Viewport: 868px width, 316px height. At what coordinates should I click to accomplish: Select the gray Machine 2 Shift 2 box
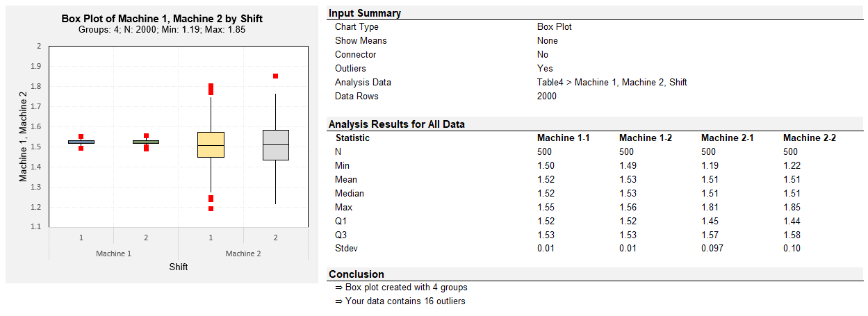pyautogui.click(x=276, y=145)
